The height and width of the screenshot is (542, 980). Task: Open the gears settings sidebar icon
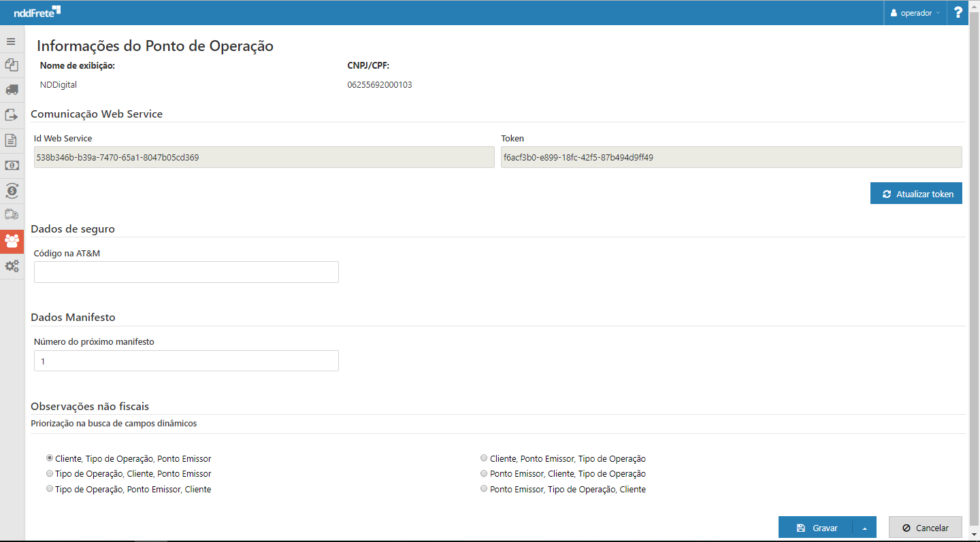pyautogui.click(x=12, y=266)
